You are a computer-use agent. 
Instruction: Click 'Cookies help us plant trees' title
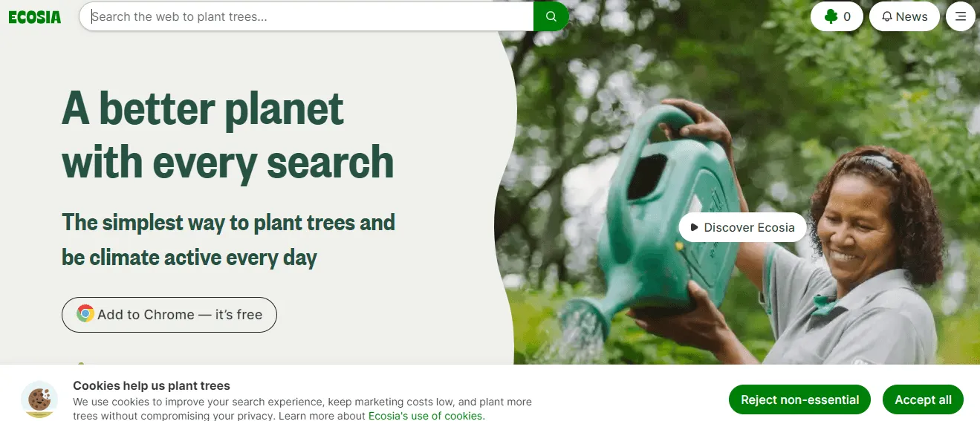(x=152, y=385)
